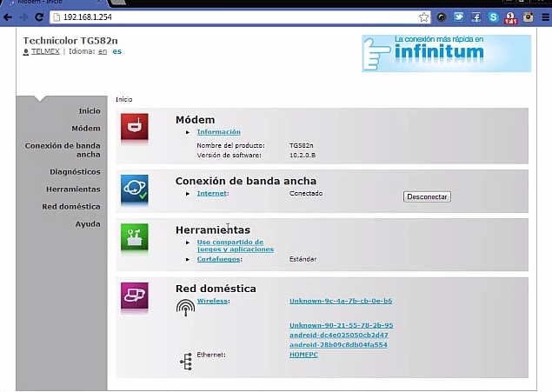Screen dimensions: 552x392
Task: Click the Wireless antenna signal icon
Action: 185,307
